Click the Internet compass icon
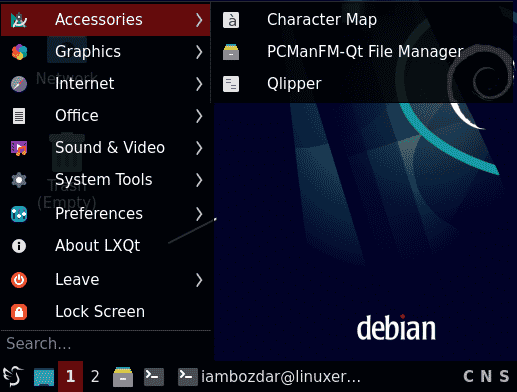Image resolution: width=517 pixels, height=392 pixels. 19,84
